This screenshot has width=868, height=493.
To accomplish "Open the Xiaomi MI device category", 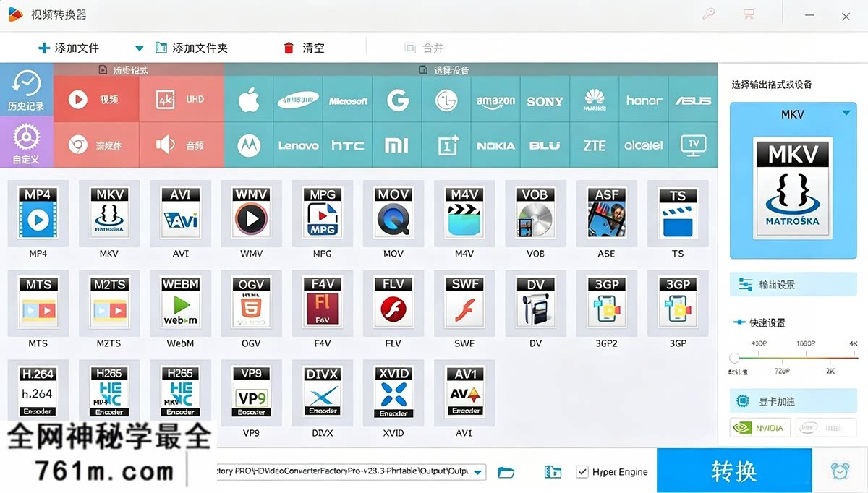I will point(396,145).
